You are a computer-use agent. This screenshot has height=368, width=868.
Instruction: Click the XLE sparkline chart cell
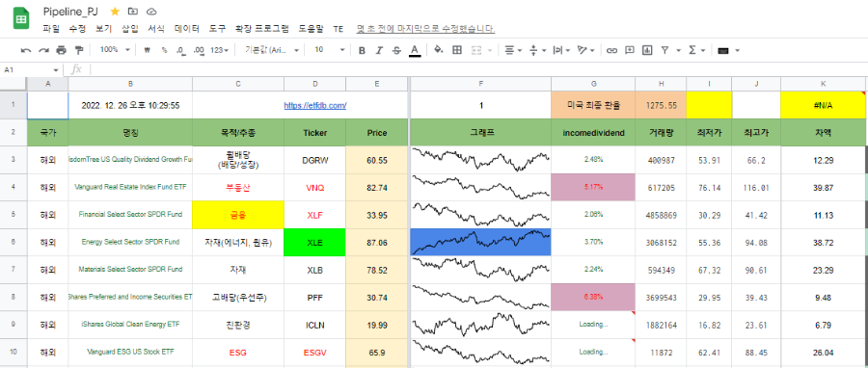coord(480,242)
